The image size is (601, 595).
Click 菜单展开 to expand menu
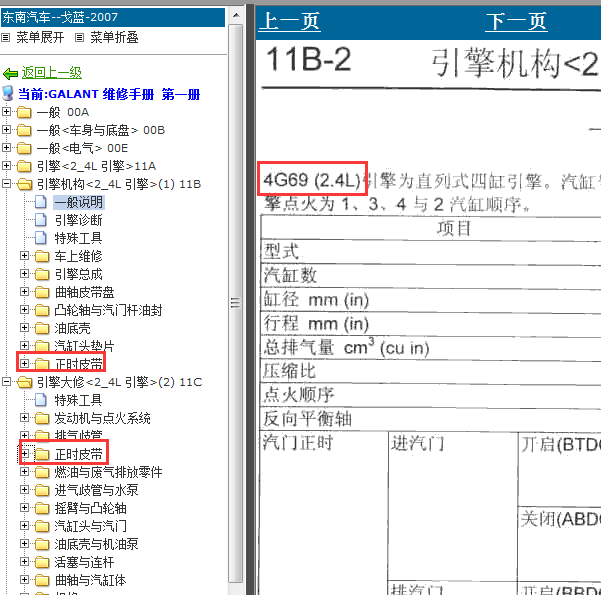(x=40, y=38)
